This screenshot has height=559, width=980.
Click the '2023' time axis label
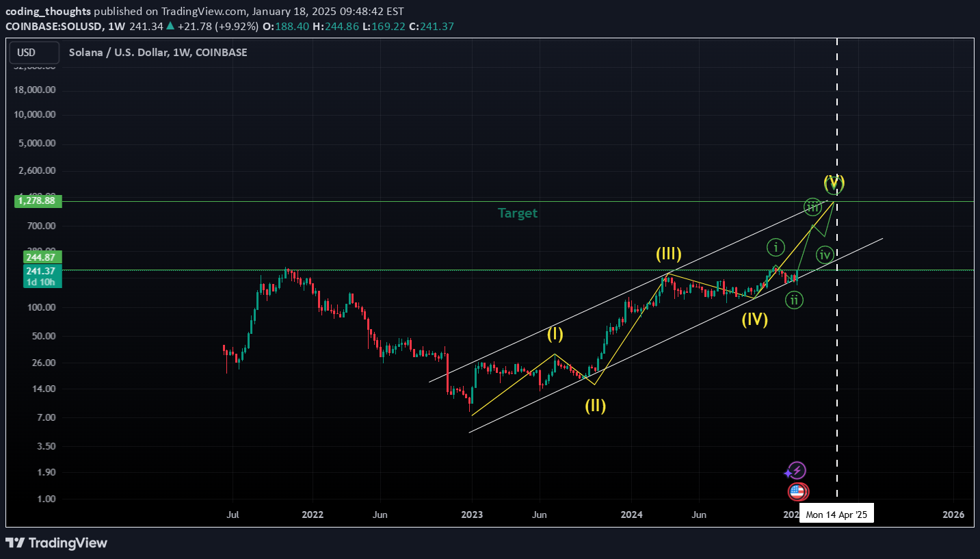472,515
